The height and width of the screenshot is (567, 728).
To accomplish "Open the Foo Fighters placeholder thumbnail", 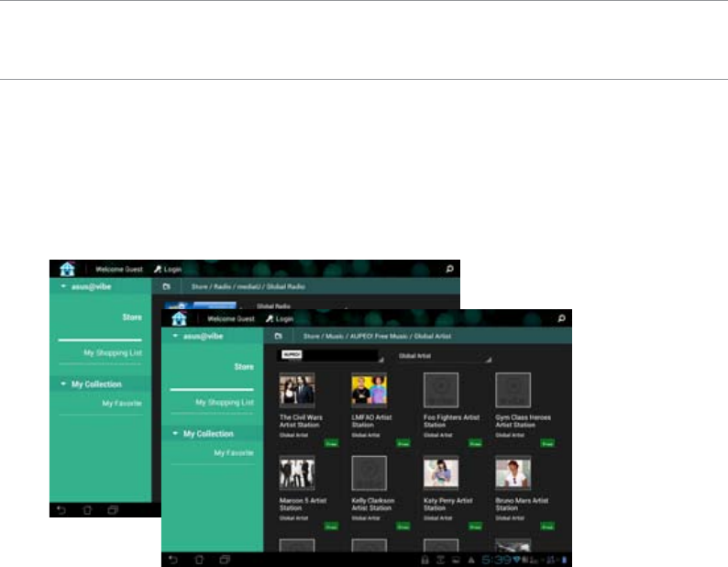I will (x=441, y=390).
